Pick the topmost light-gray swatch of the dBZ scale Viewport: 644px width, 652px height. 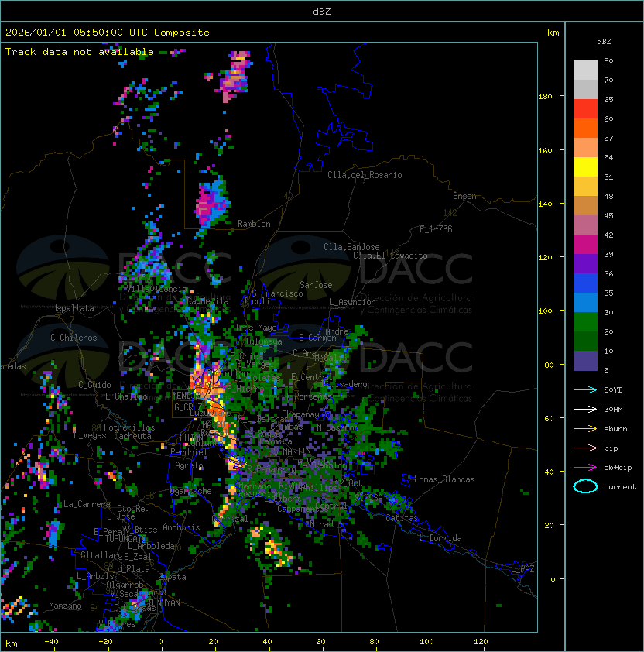pyautogui.click(x=585, y=70)
